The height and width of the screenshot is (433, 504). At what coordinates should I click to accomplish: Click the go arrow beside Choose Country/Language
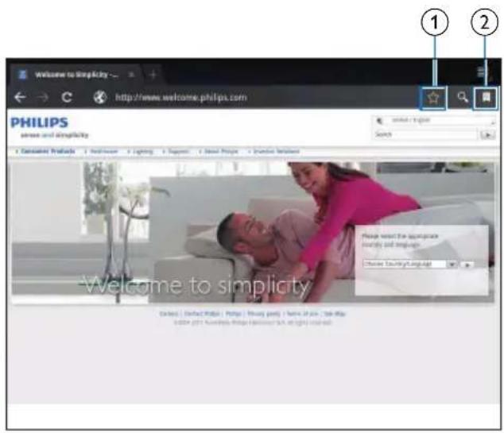pyautogui.click(x=467, y=265)
